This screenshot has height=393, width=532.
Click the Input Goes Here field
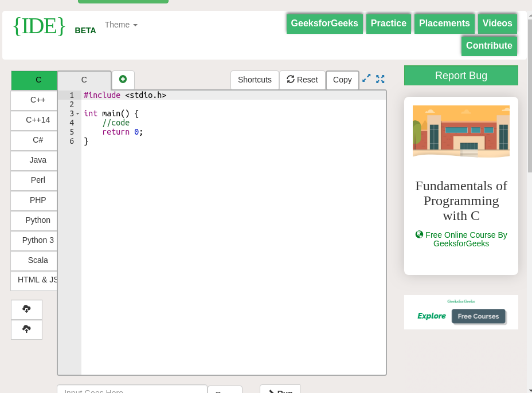coord(131,391)
